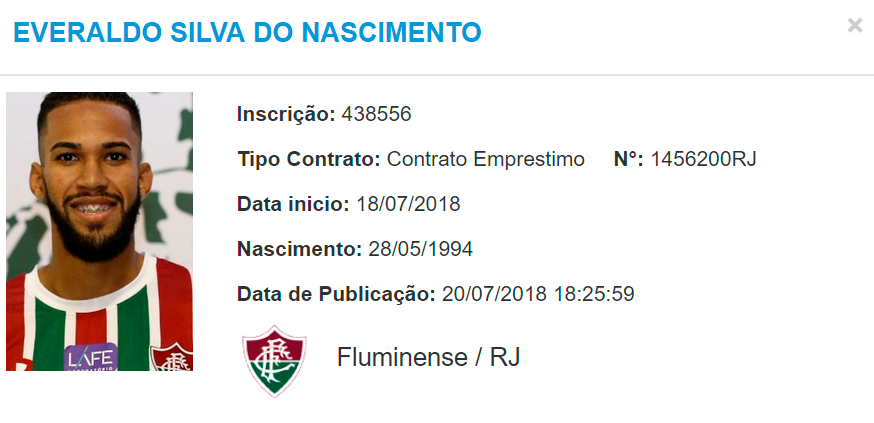Click the Data inicio label

point(293,204)
